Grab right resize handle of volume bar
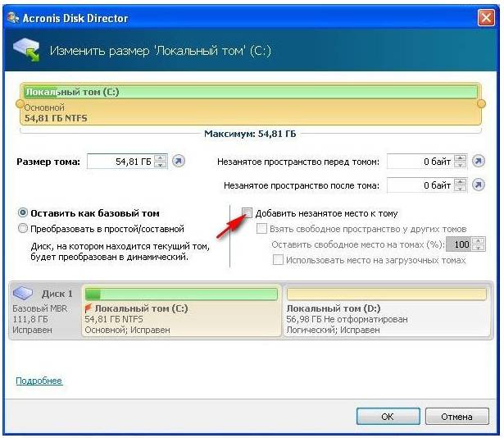This screenshot has width=504, height=438. (481, 103)
